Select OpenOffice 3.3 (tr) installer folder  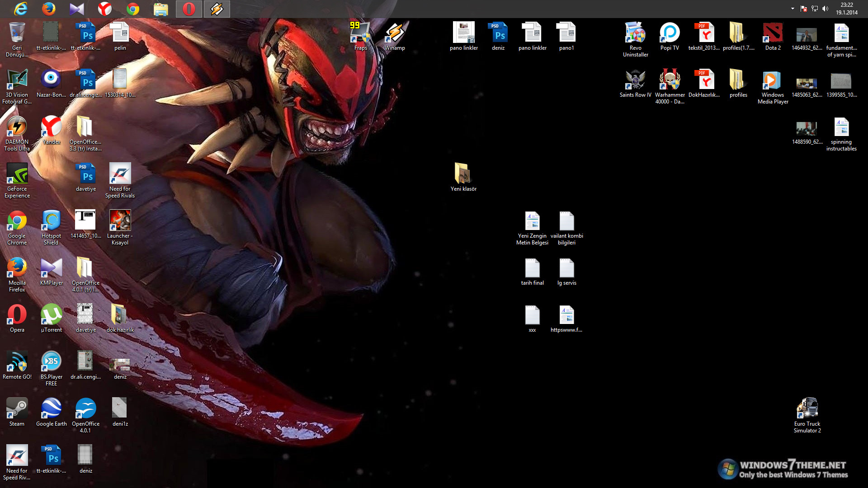click(85, 134)
